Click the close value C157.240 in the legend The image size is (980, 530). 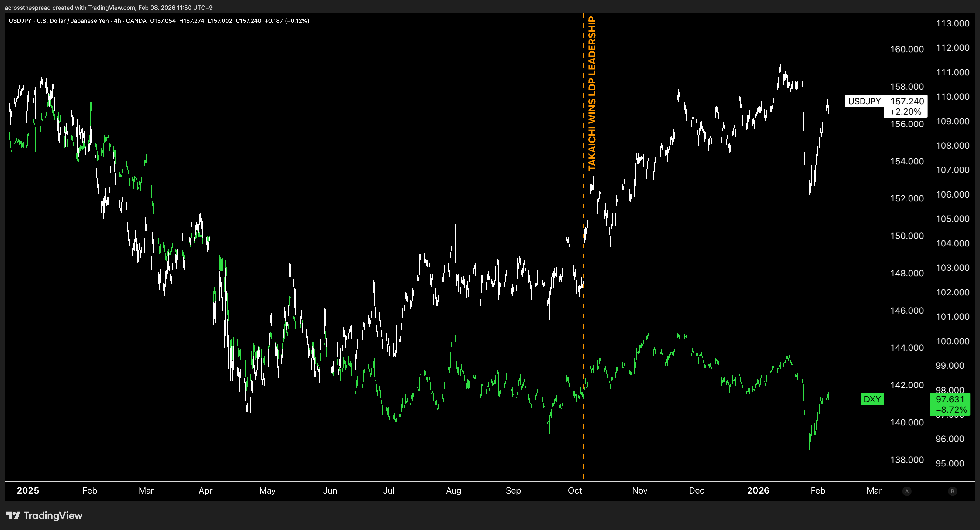click(248, 21)
